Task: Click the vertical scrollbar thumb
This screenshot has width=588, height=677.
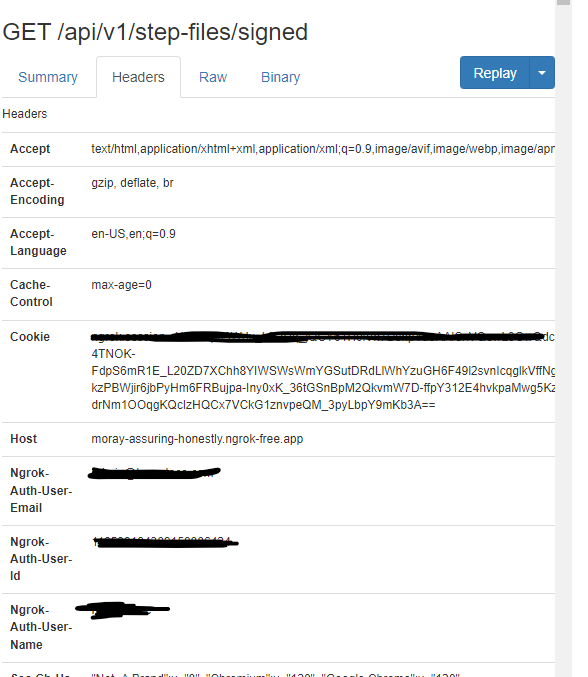Action: pos(563,2)
